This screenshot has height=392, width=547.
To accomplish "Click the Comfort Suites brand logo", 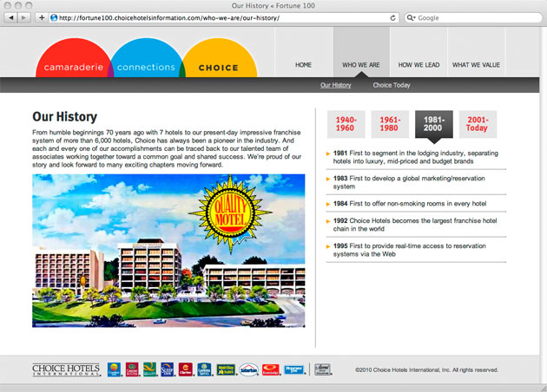I will (x=132, y=369).
